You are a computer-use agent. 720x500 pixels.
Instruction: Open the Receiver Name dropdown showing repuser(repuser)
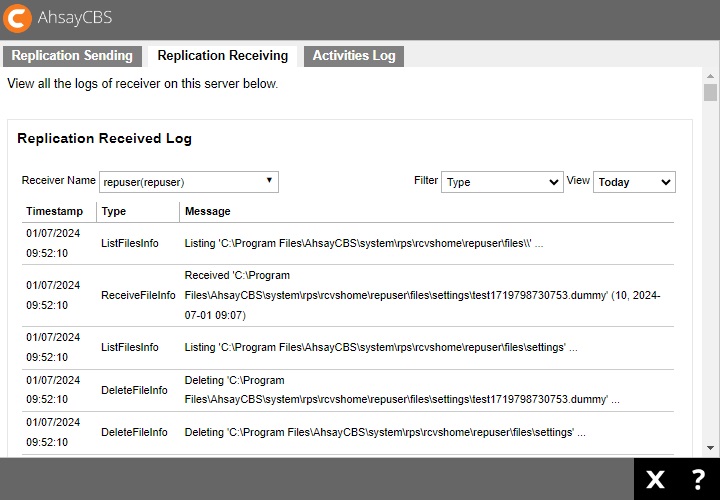189,182
